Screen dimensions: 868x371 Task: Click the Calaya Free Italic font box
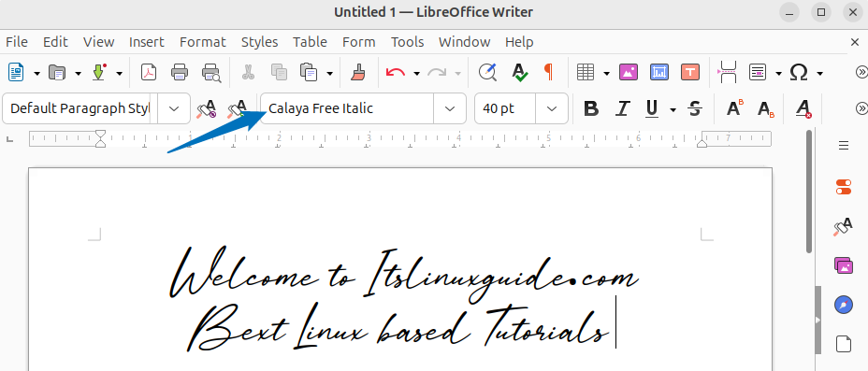pos(346,108)
